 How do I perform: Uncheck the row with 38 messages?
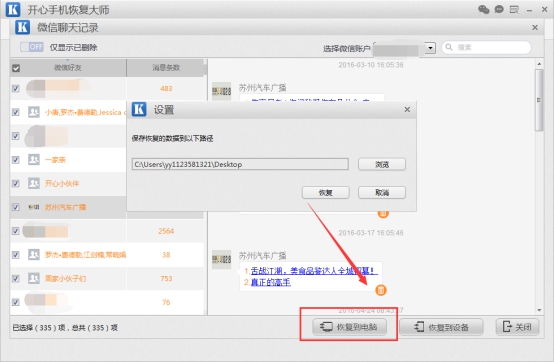16,255
